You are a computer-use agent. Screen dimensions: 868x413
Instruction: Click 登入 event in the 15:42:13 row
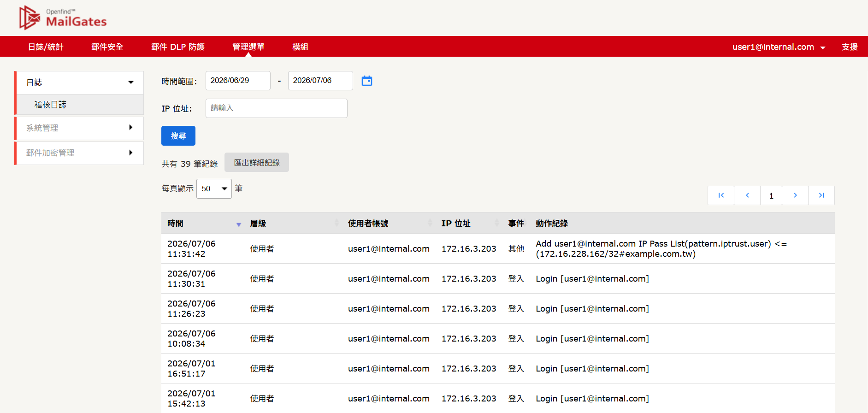point(516,399)
